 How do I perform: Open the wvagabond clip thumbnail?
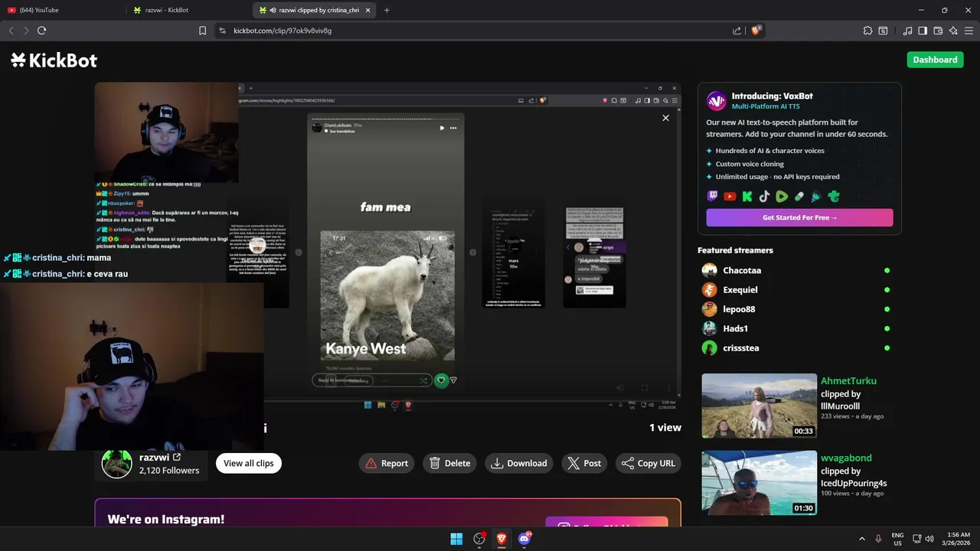tap(759, 483)
